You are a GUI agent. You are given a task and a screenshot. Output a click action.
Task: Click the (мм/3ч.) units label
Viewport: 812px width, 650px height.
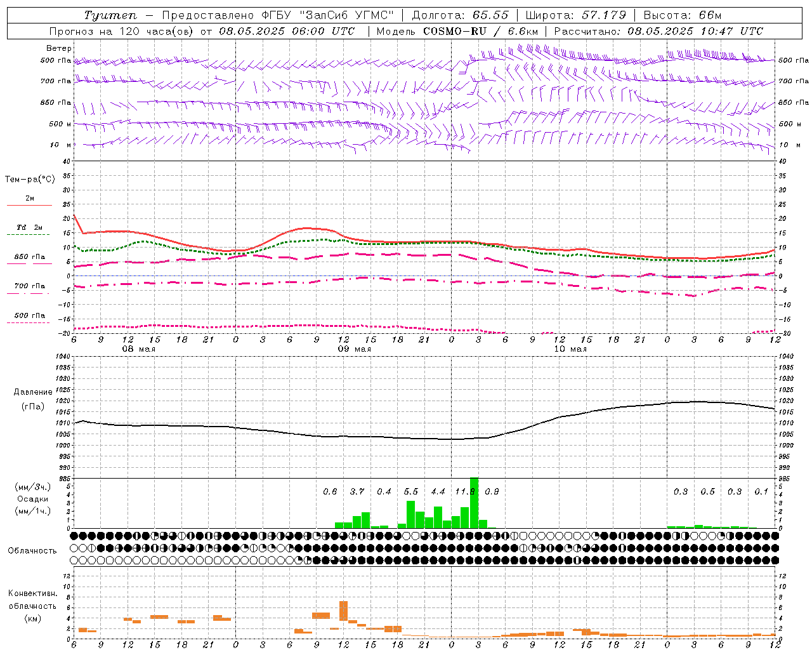32,487
